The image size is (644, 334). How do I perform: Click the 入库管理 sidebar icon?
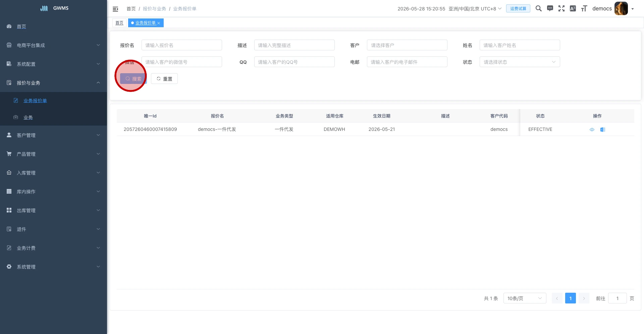pos(9,173)
